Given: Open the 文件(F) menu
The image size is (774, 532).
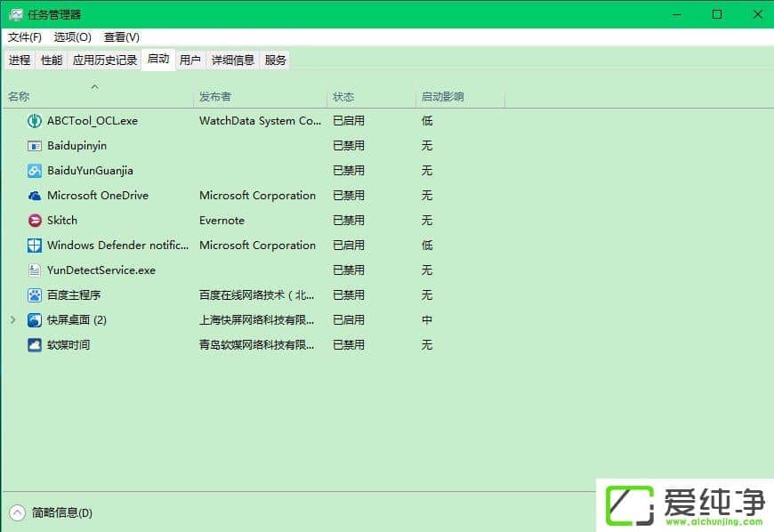Looking at the screenshot, I should tap(24, 37).
